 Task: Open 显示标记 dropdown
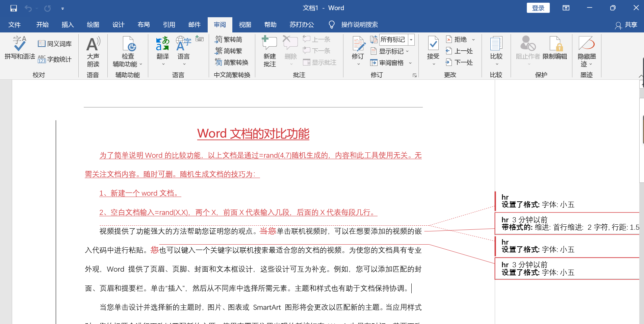[x=390, y=51]
